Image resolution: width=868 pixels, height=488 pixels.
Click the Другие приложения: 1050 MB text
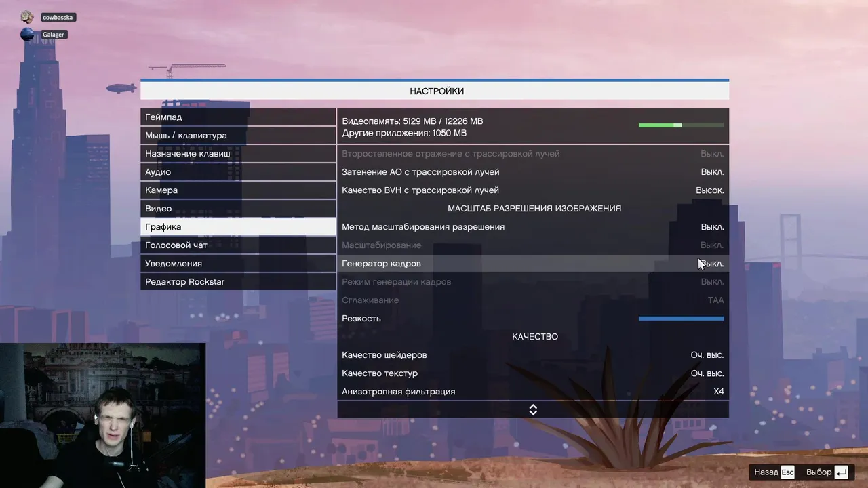(404, 134)
